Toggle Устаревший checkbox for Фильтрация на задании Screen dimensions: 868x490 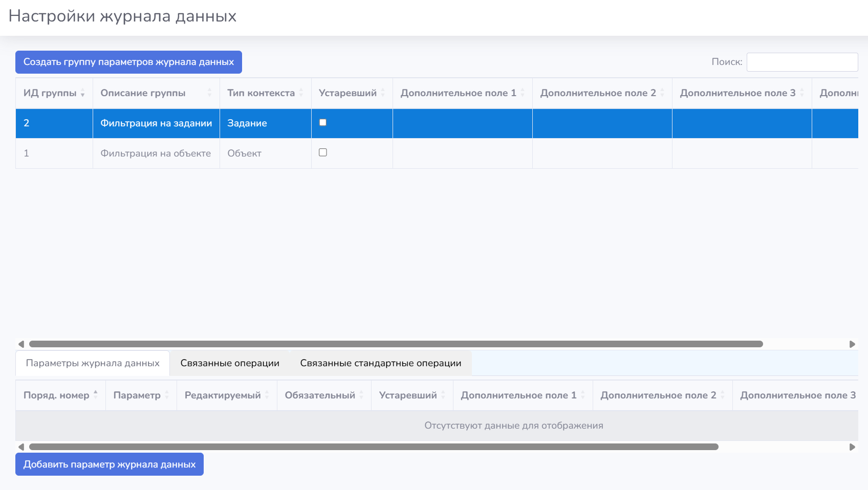click(323, 123)
